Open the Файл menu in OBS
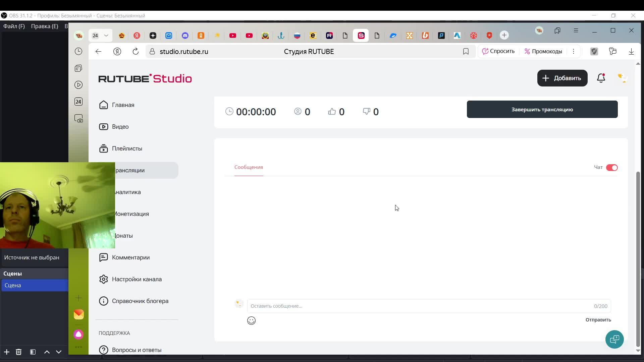 pyautogui.click(x=14, y=26)
